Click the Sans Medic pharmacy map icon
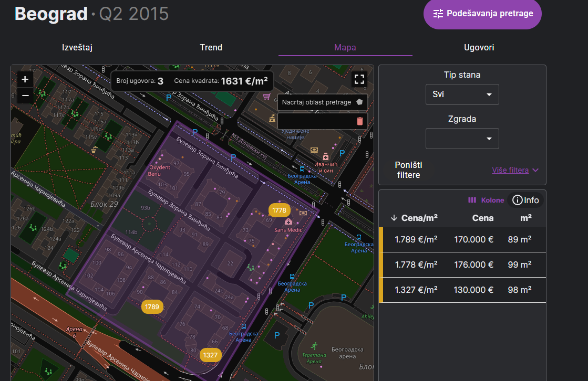This screenshot has height=381, width=588. tap(288, 222)
